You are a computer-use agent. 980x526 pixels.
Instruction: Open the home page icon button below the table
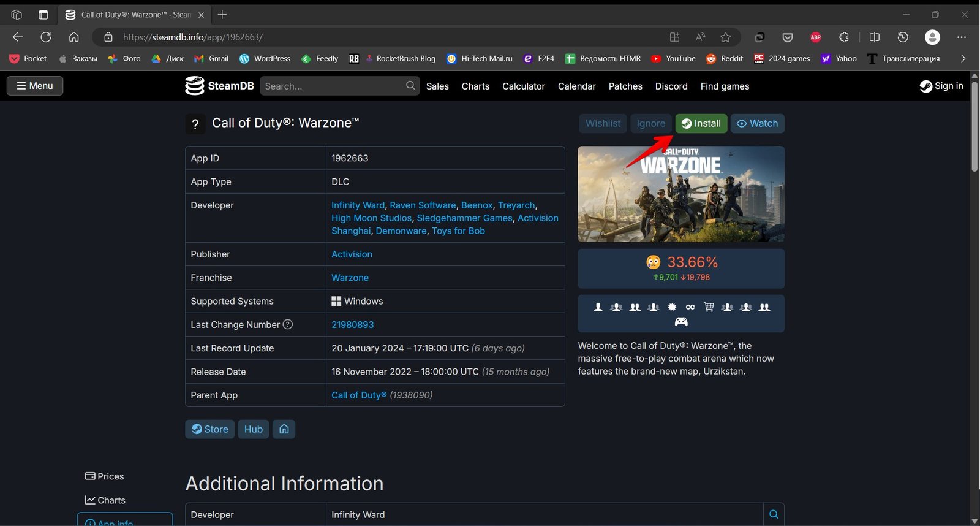(x=284, y=429)
